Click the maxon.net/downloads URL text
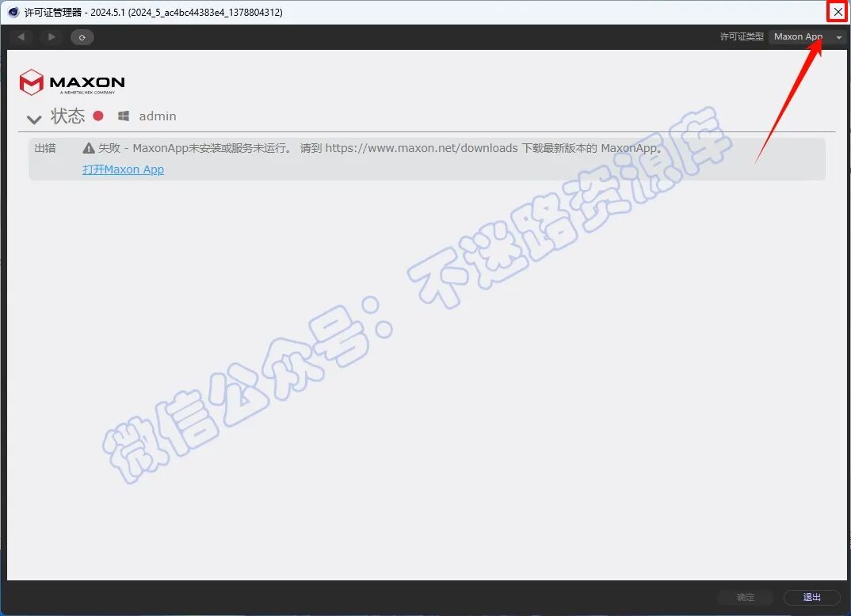Image resolution: width=851 pixels, height=616 pixels. tap(422, 148)
